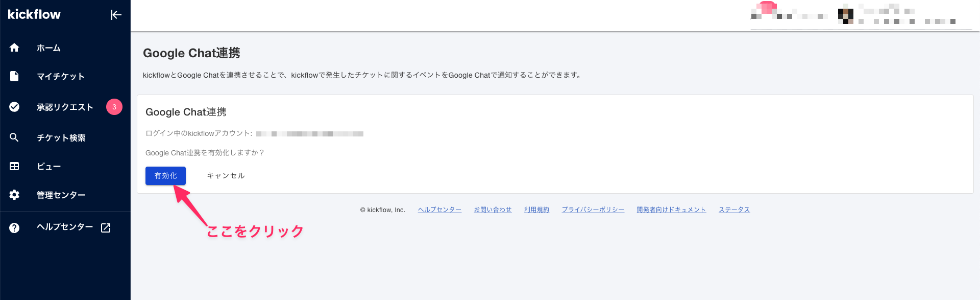Open the プライバシーポリシー footer link
Screen dimensions: 980x300
point(593,210)
